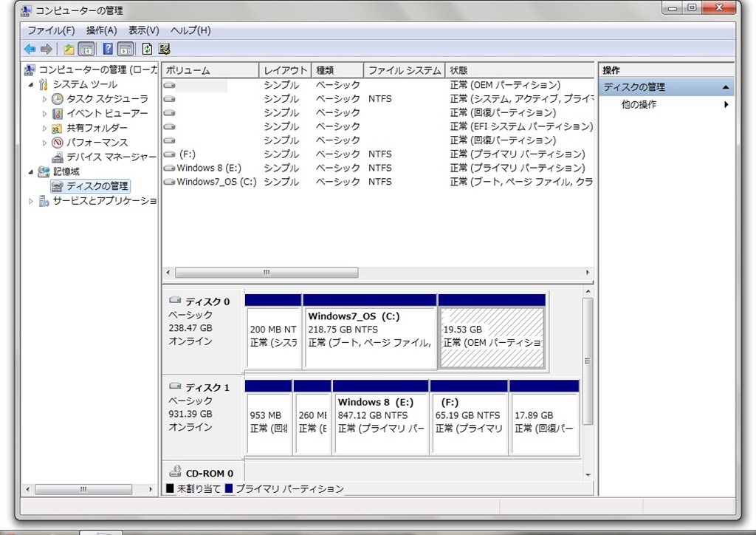Click the Up one level folder icon

coord(69,50)
